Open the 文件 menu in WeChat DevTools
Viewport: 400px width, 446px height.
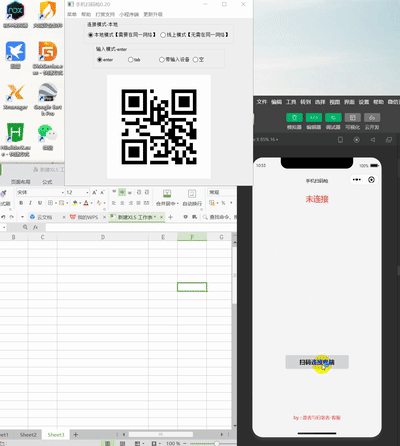[262, 102]
